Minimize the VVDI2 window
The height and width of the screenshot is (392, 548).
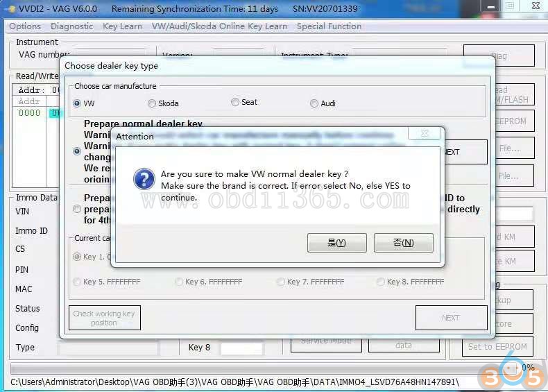click(x=490, y=6)
